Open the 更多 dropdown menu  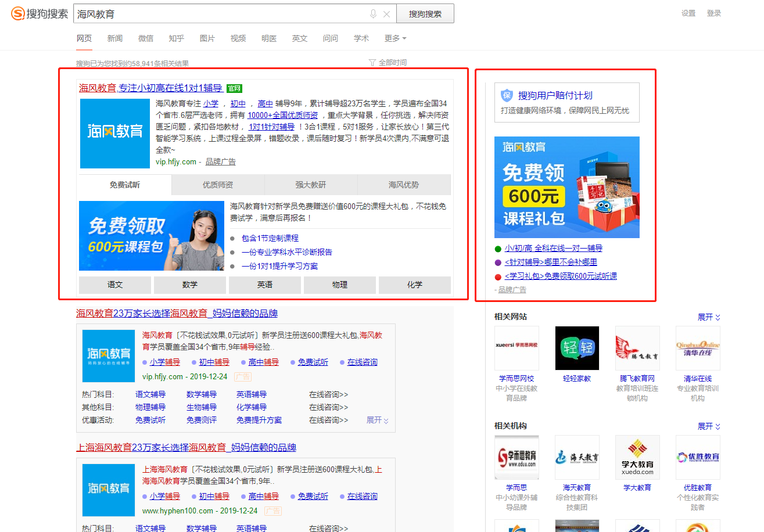[x=395, y=38]
